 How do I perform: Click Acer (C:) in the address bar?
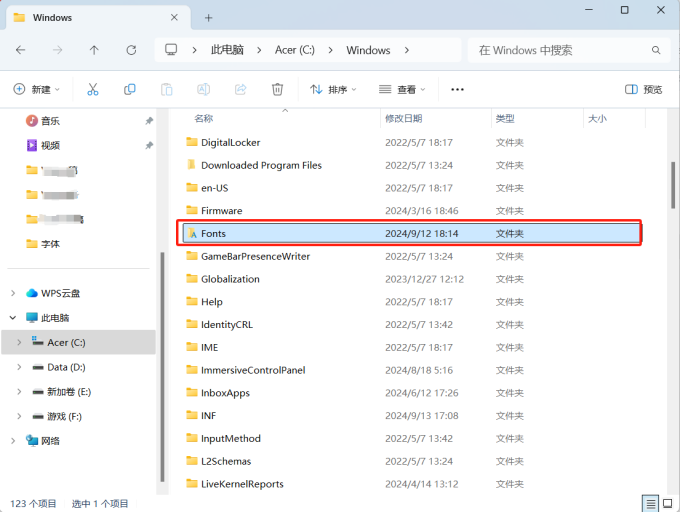[295, 50]
